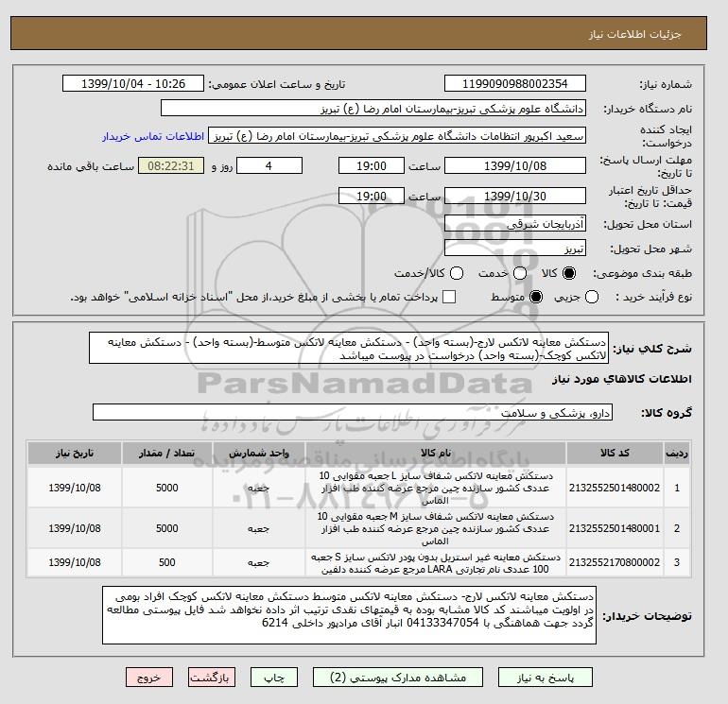Click the request creator name field
This screenshot has height=704, width=728.
point(397,136)
